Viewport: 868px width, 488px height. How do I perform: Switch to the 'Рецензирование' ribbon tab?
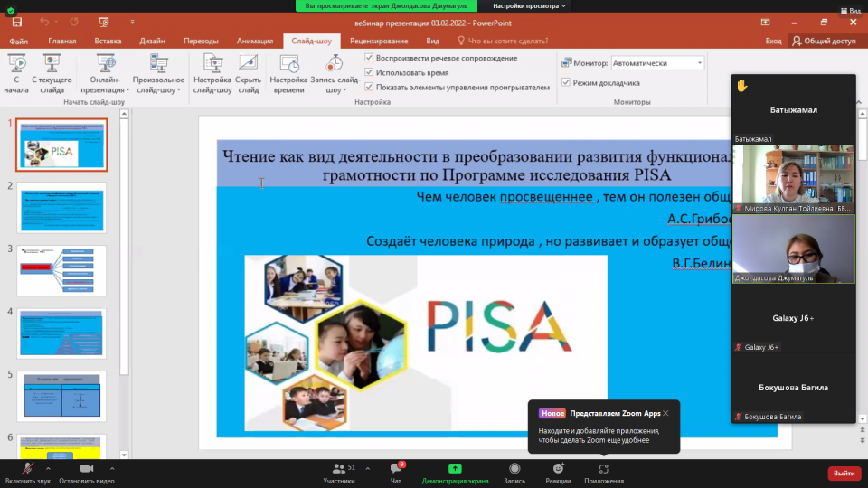point(379,41)
